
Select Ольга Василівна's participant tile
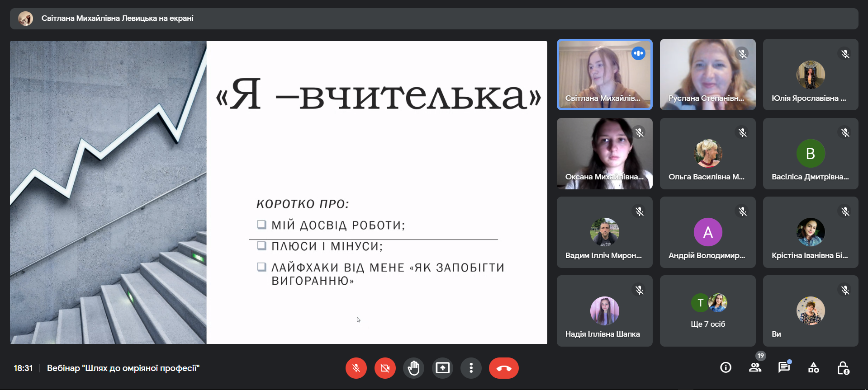click(707, 154)
